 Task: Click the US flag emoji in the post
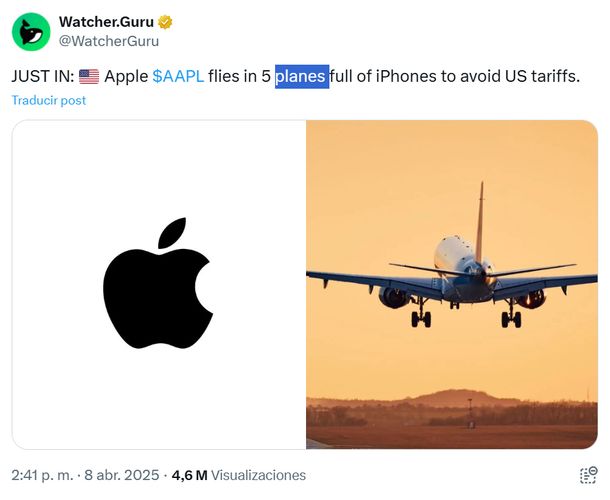[x=89, y=77]
